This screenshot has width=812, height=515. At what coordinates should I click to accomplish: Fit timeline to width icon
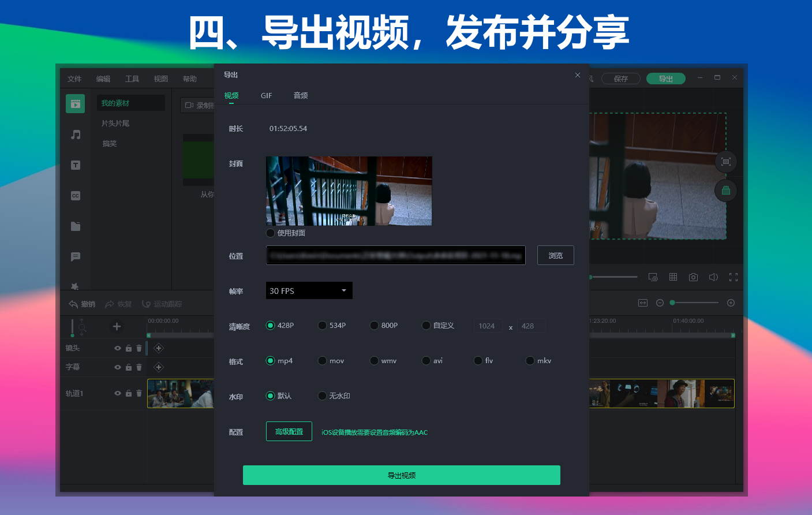tap(643, 303)
